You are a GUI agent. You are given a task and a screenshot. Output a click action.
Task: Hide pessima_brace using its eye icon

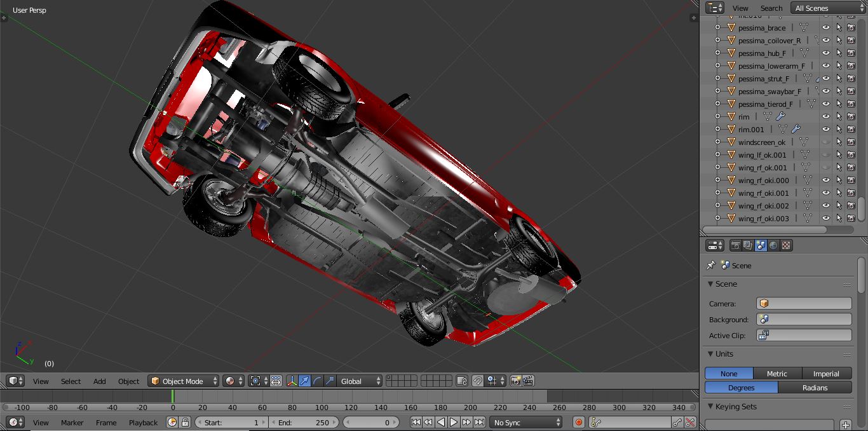click(825, 28)
